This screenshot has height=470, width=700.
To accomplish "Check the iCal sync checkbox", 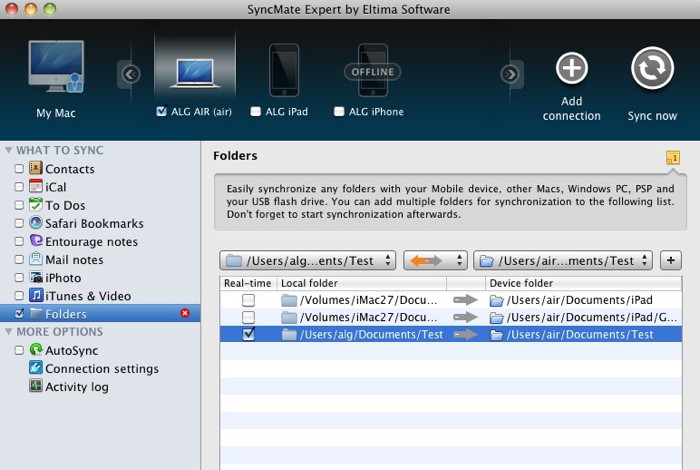I will coord(19,187).
